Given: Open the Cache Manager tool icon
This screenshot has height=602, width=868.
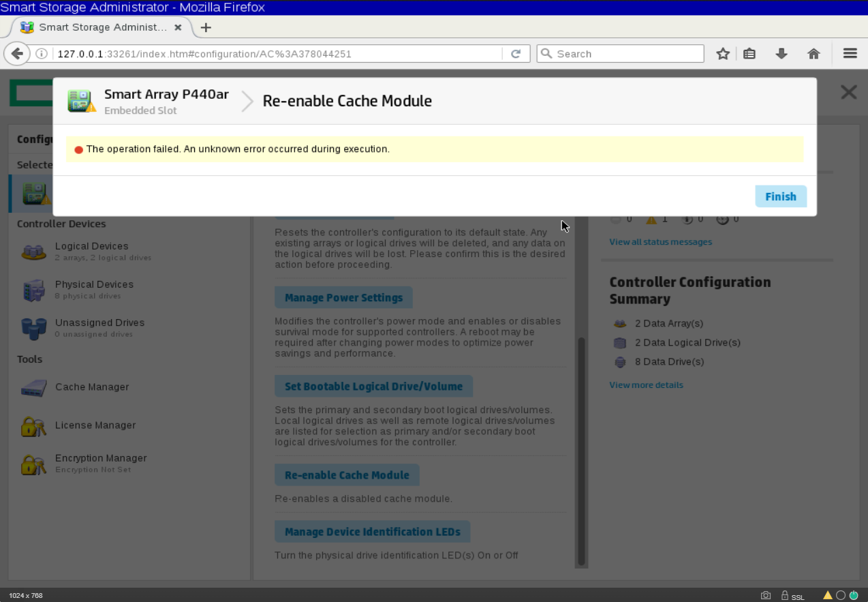Looking at the screenshot, I should tap(33, 388).
